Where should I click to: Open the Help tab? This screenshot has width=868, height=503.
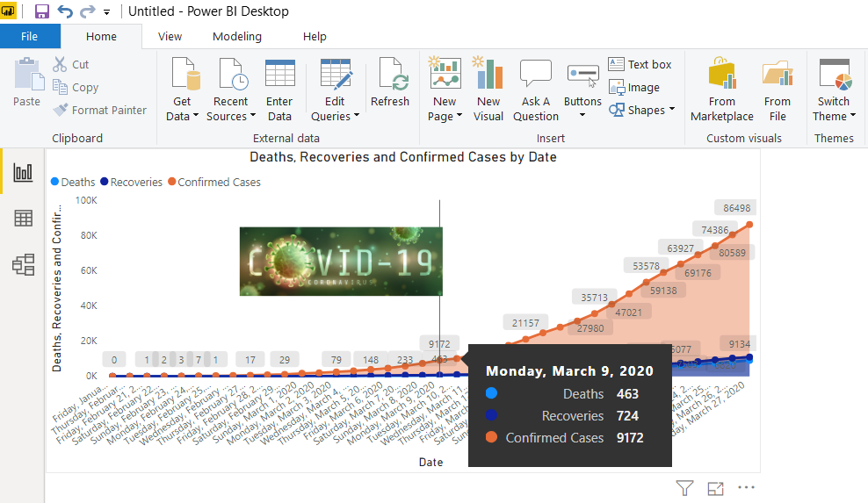tap(315, 37)
